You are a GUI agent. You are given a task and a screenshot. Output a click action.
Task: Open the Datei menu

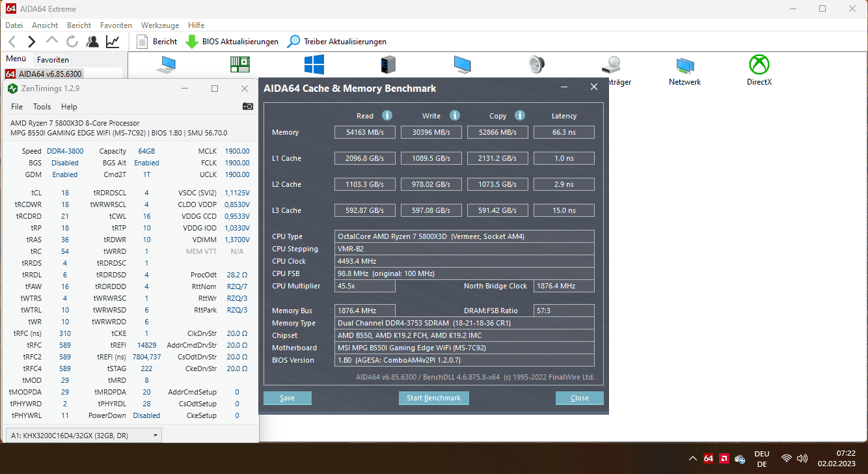pos(14,25)
